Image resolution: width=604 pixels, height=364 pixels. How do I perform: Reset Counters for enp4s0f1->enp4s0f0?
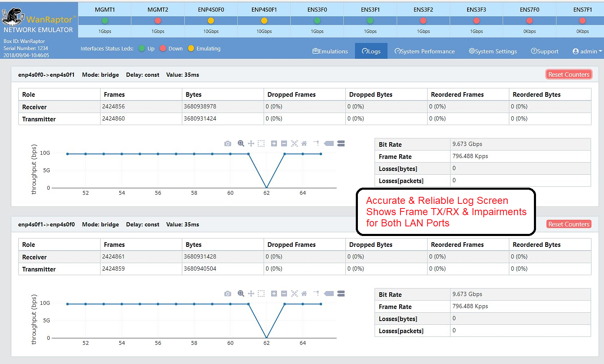point(569,224)
